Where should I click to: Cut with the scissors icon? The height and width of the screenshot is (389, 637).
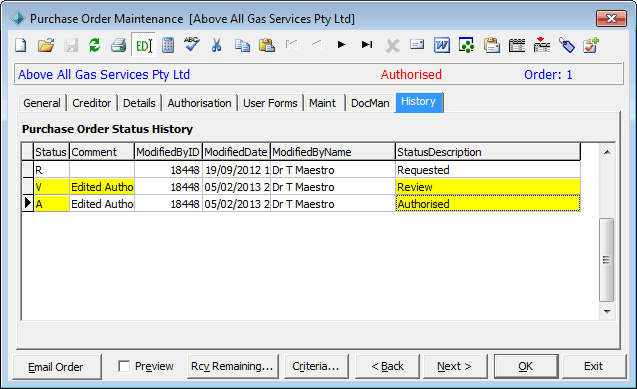coord(217,45)
